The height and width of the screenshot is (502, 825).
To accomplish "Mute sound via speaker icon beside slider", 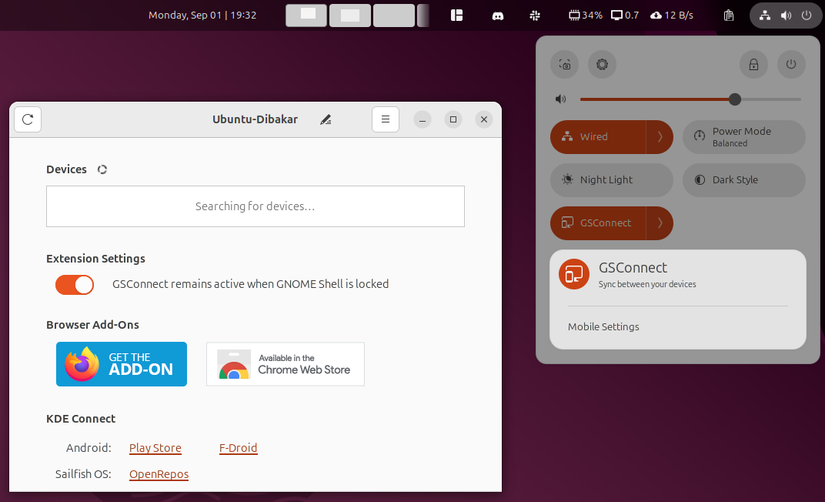I will pos(561,99).
